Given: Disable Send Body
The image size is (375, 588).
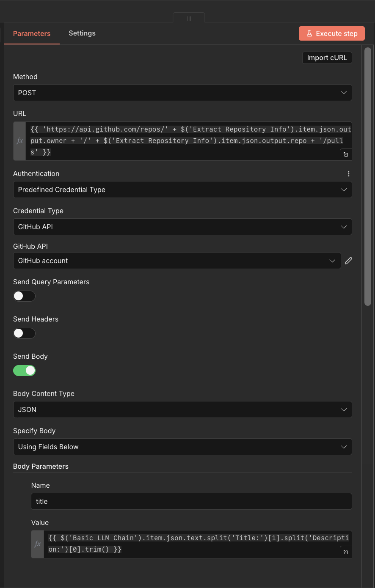Looking at the screenshot, I should (24, 371).
